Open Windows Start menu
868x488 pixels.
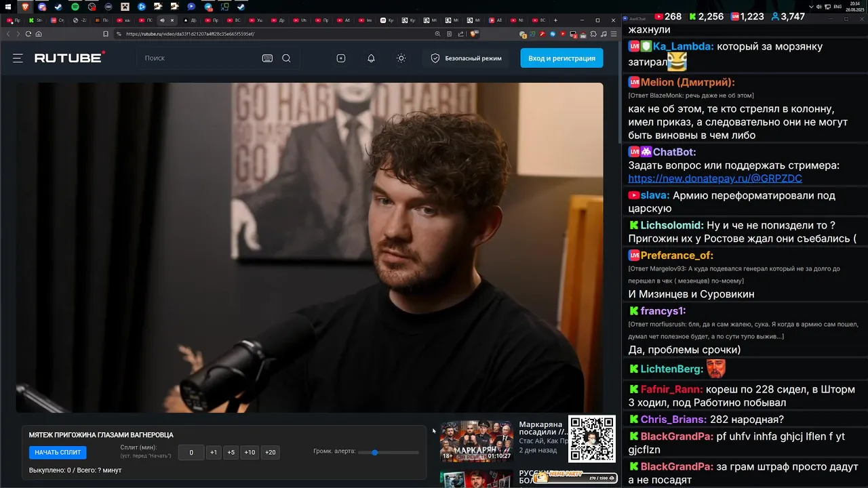pyautogui.click(x=8, y=7)
